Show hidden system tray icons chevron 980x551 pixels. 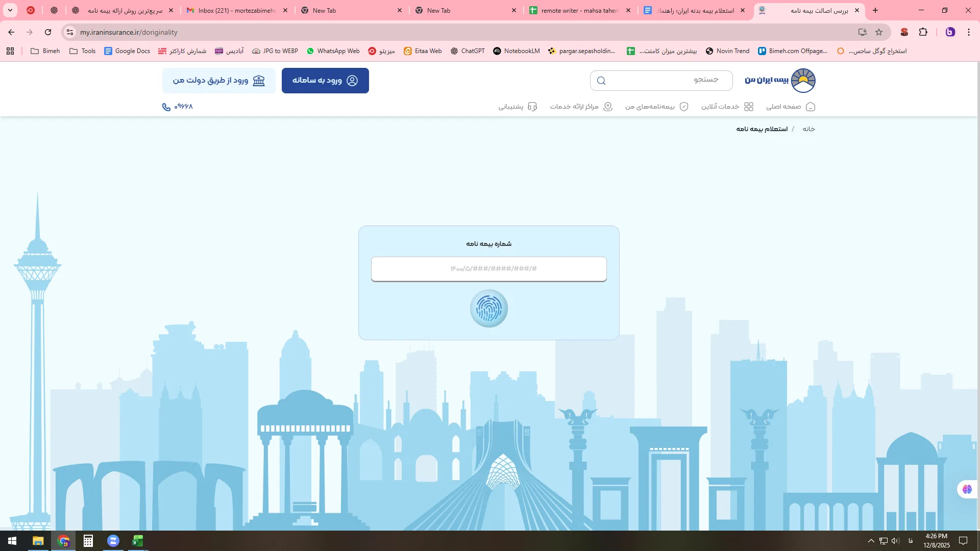click(x=871, y=541)
